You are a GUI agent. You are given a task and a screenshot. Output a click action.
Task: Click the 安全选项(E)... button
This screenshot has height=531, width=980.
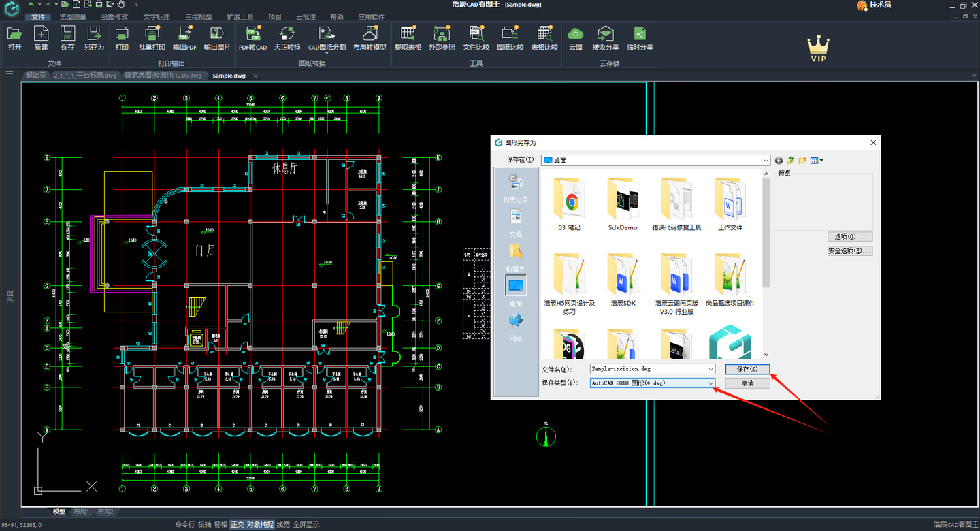pyautogui.click(x=850, y=251)
